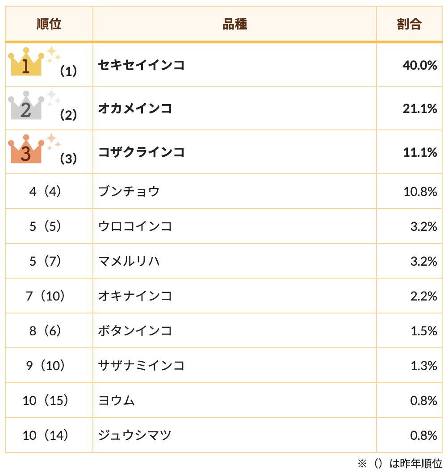Click the 40.0% percentage value
Image resolution: width=448 pixels, height=476 pixels.
coord(419,65)
